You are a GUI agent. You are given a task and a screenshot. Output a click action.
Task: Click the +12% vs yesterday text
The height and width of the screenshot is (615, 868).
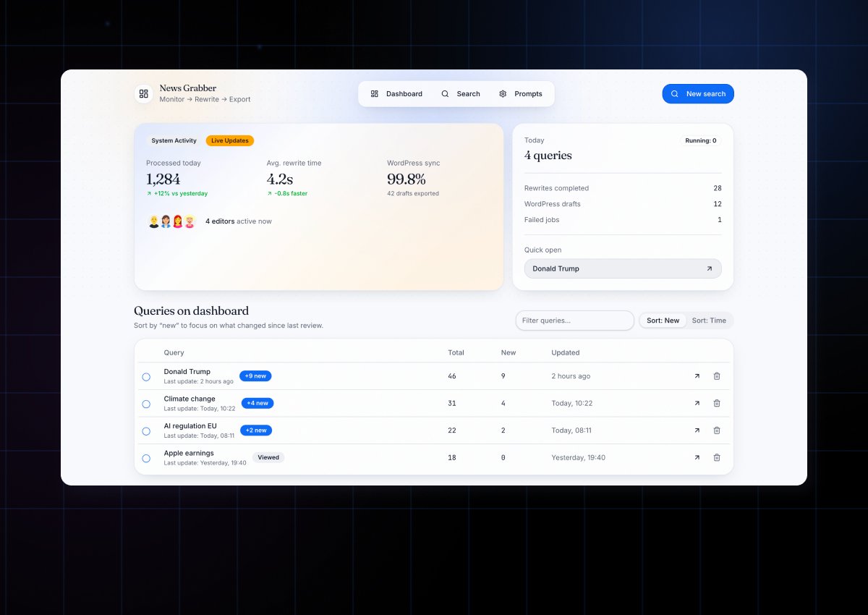point(181,194)
